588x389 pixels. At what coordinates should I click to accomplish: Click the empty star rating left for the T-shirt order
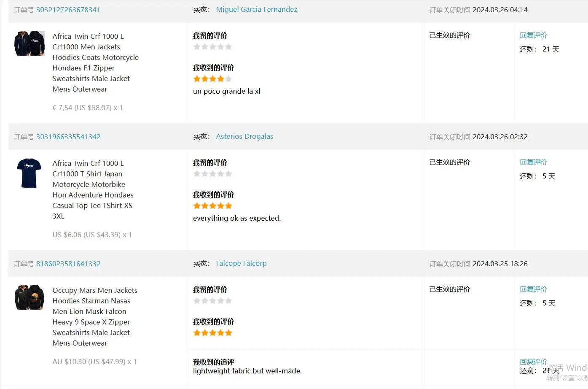click(212, 174)
